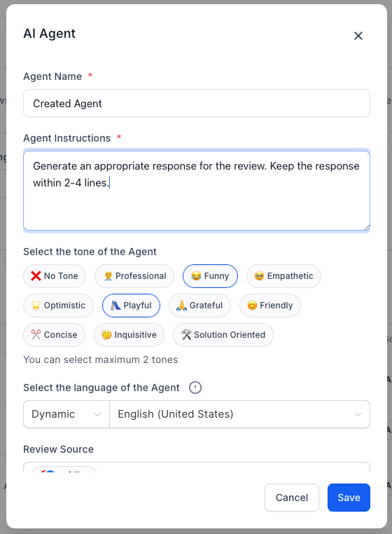Screen dimensions: 392x534
Task: Click the scissors icon on Concise
Action: (36, 334)
